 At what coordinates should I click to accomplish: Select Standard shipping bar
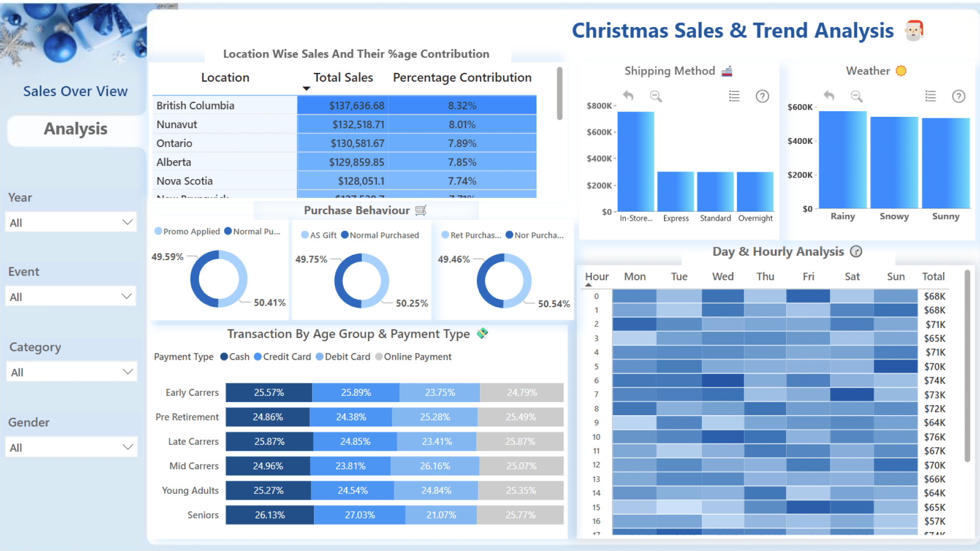tap(715, 191)
